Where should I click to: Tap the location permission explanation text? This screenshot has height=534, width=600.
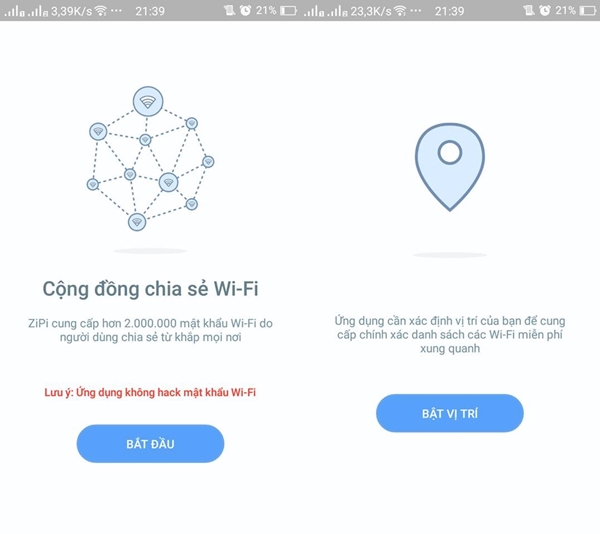click(x=450, y=335)
